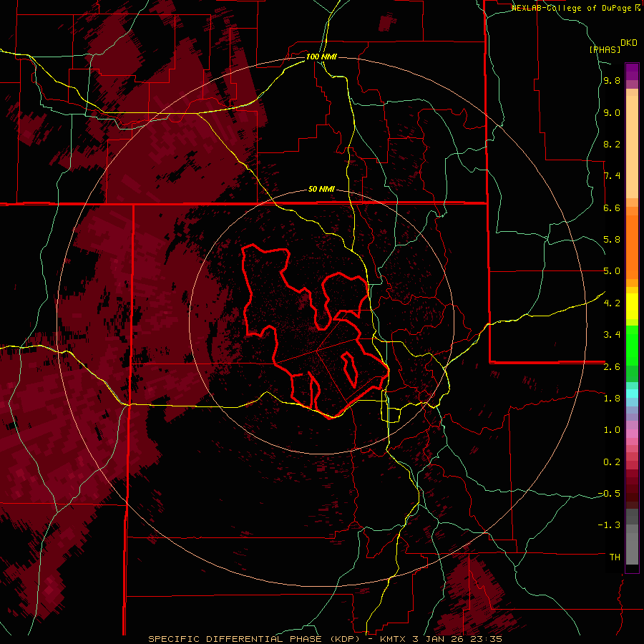Pick the purple segment at the top of the color bar
The width and height of the screenshot is (644, 644).
click(x=632, y=72)
